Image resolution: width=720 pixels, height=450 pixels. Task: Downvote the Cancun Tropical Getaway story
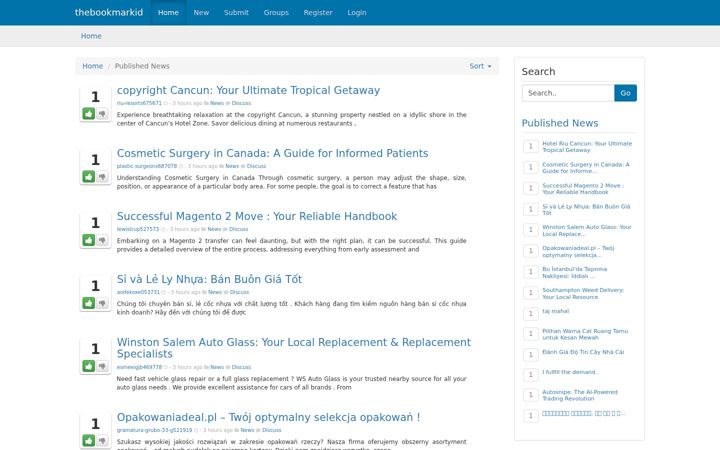point(102,113)
